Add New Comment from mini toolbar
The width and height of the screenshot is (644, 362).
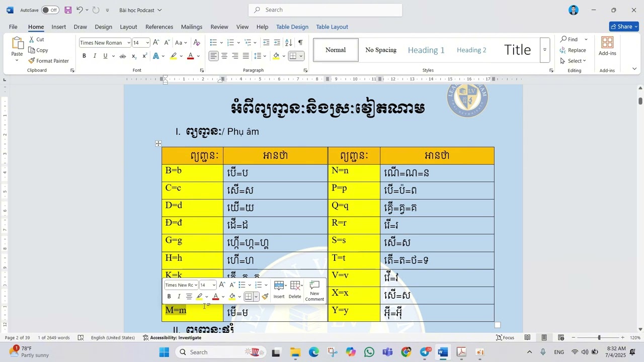314,291
